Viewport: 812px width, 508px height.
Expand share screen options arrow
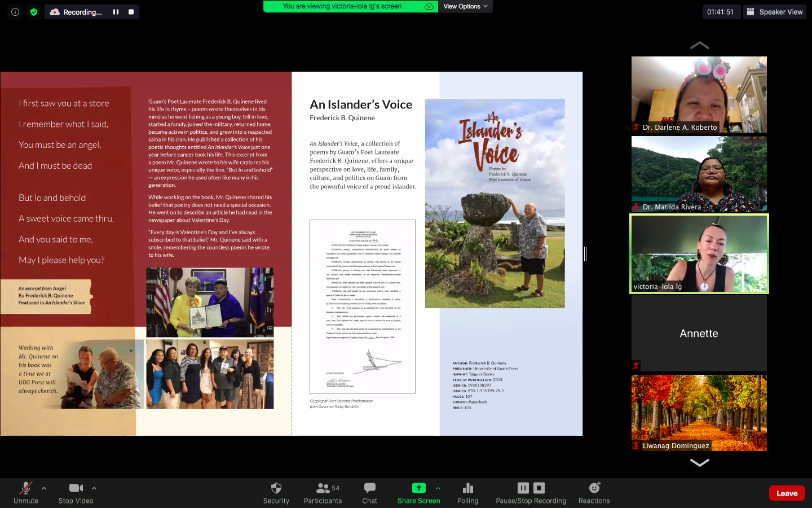pos(438,488)
